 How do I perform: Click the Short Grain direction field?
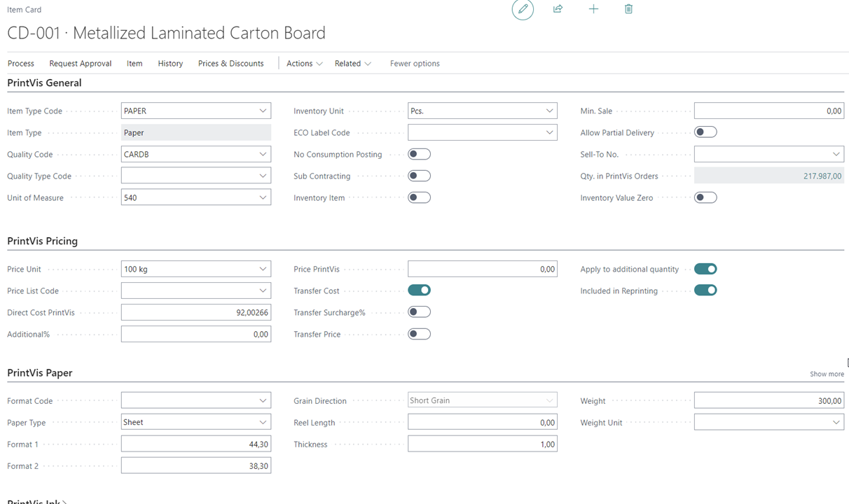(x=483, y=400)
